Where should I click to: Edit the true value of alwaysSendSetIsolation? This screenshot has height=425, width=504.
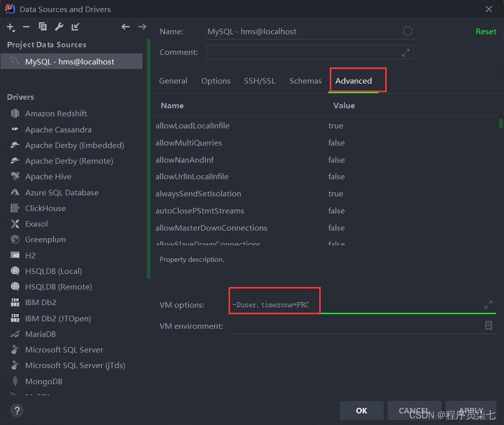coord(335,193)
